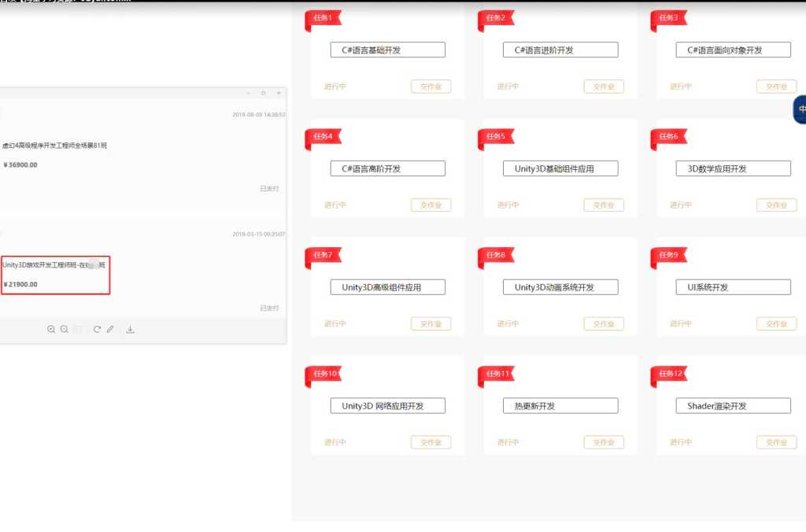Click 进行中 status on UI系统开发 card
806x532 pixels.
coord(681,323)
